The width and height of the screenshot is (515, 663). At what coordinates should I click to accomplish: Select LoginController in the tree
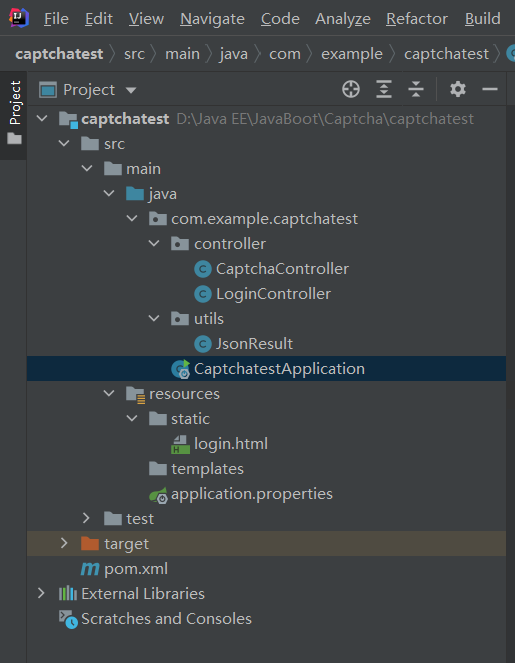[x=274, y=294]
